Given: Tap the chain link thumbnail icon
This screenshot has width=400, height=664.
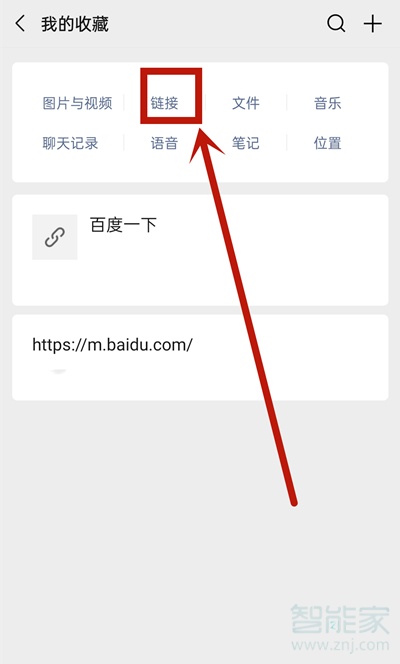Looking at the screenshot, I should [55, 237].
